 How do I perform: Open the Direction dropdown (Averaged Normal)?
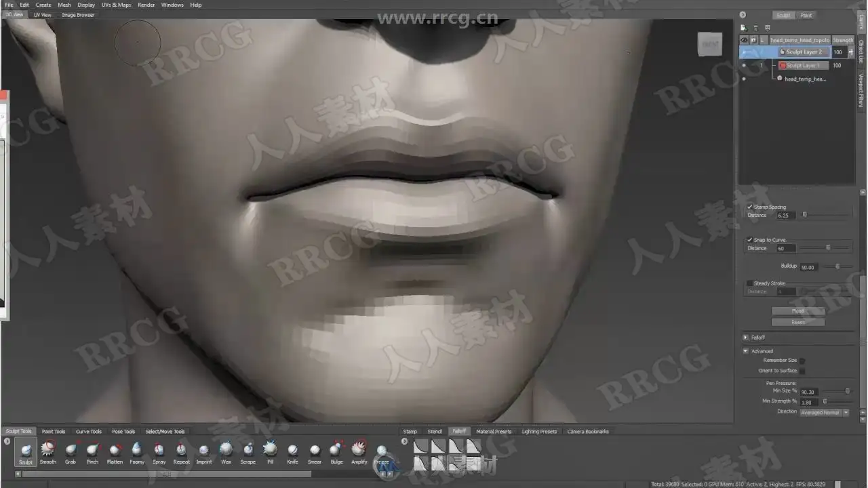point(825,412)
